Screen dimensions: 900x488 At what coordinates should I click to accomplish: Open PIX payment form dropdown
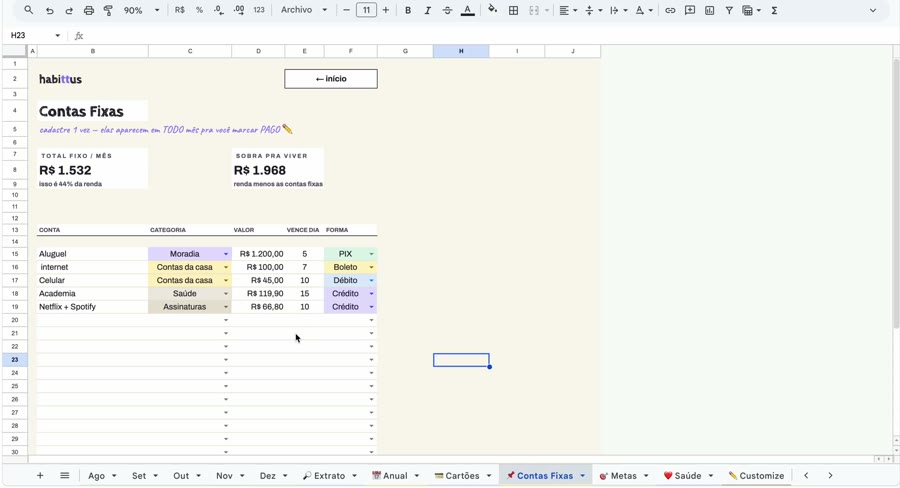pos(371,254)
